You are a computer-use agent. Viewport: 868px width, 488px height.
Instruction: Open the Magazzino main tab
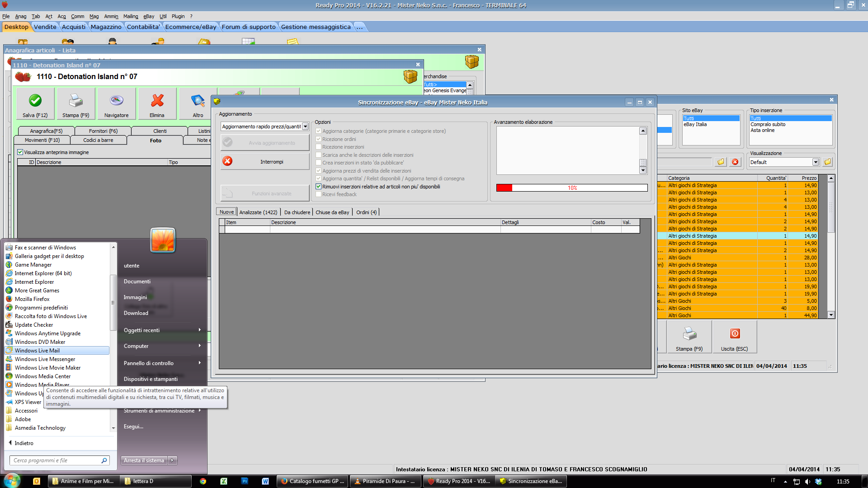pos(106,27)
